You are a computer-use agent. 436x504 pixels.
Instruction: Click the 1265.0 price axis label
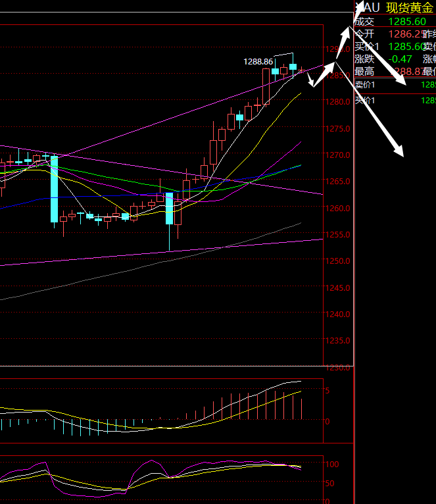(x=337, y=182)
